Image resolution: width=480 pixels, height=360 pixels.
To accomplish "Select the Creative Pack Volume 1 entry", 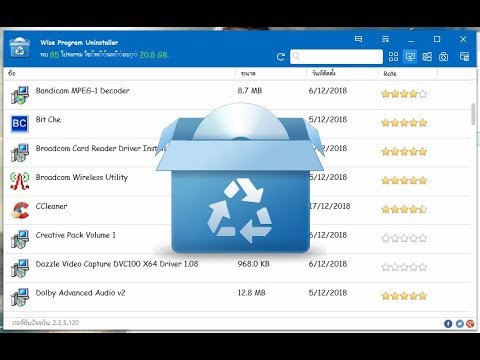I will (238, 239).
